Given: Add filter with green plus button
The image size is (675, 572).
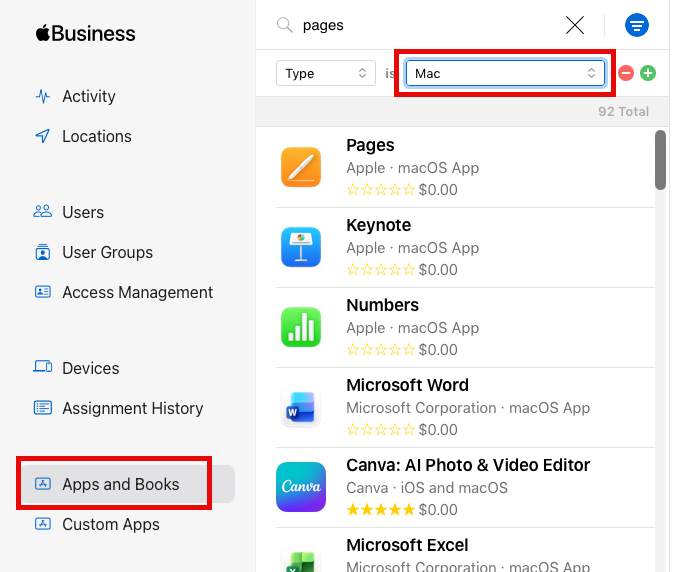Looking at the screenshot, I should click(648, 73).
